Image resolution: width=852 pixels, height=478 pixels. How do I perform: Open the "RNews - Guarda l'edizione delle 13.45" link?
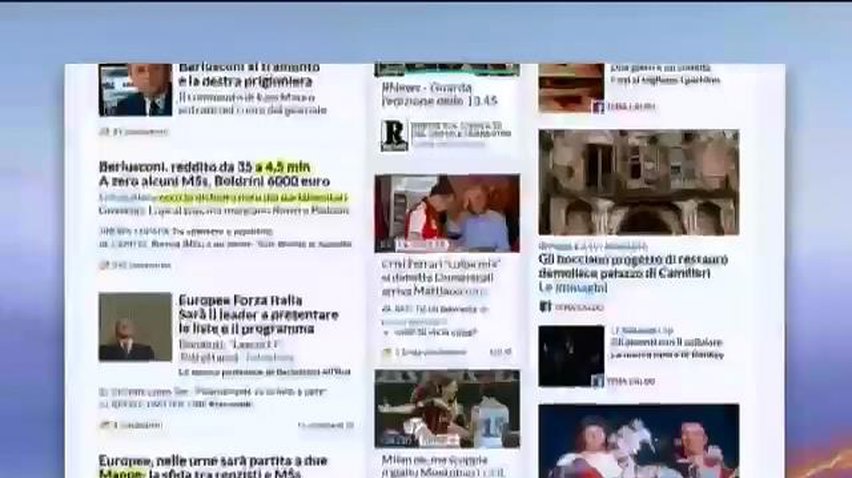(x=439, y=94)
